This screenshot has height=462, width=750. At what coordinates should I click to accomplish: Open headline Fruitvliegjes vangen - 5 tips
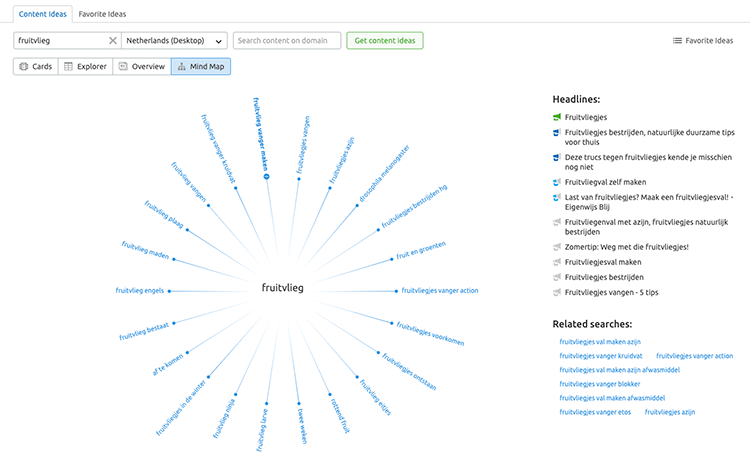pyautogui.click(x=611, y=292)
